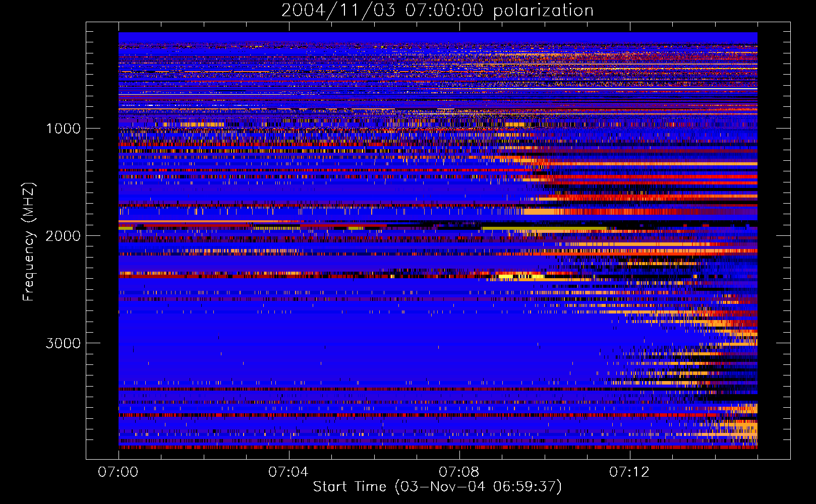Click the 'Start Time (03-Nov-04 06:59:37)' axis label
816x504 pixels.
tap(437, 487)
